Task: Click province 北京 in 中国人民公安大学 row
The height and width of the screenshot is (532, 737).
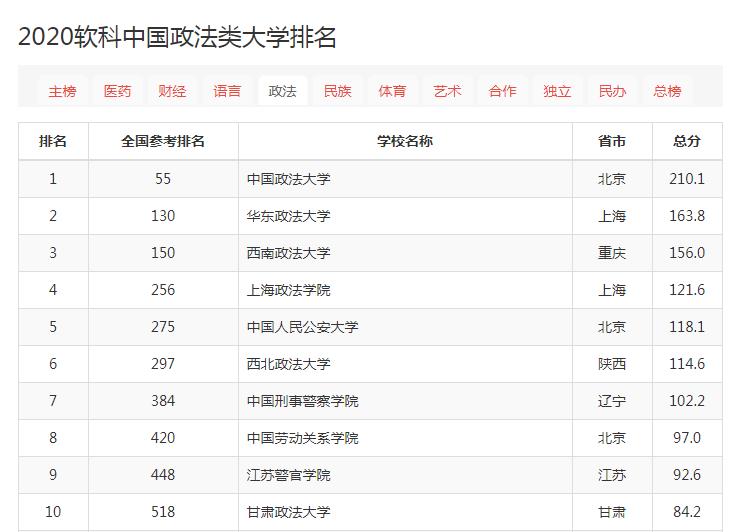Action: coord(612,327)
